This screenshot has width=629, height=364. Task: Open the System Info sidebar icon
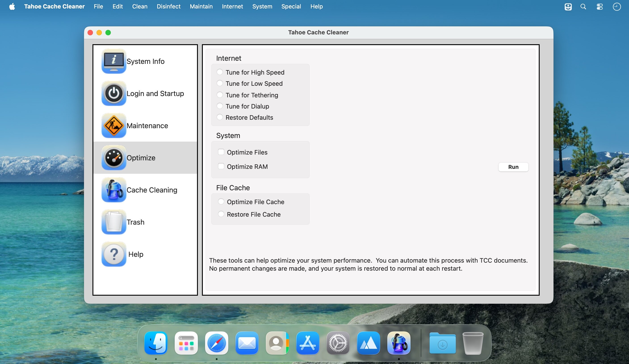pos(114,61)
